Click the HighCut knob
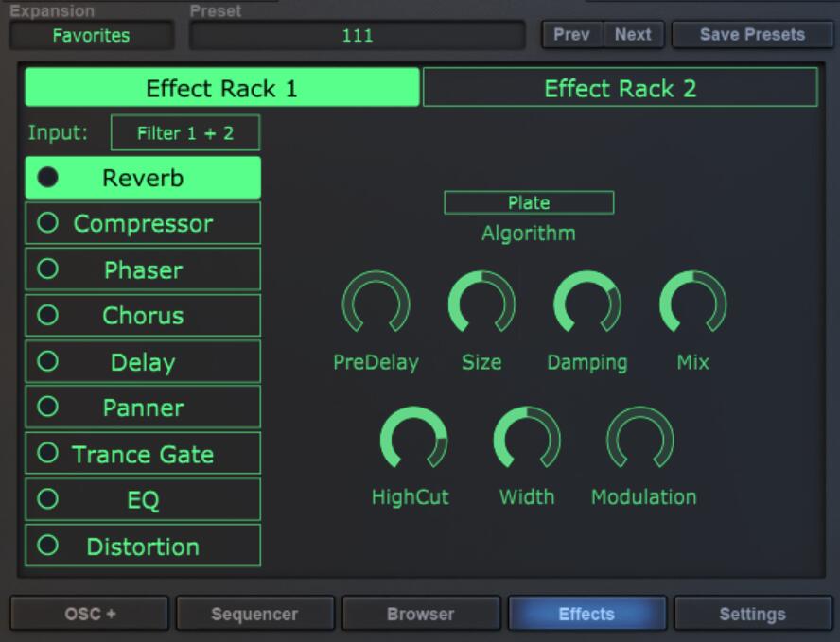840x642 pixels. click(x=413, y=439)
